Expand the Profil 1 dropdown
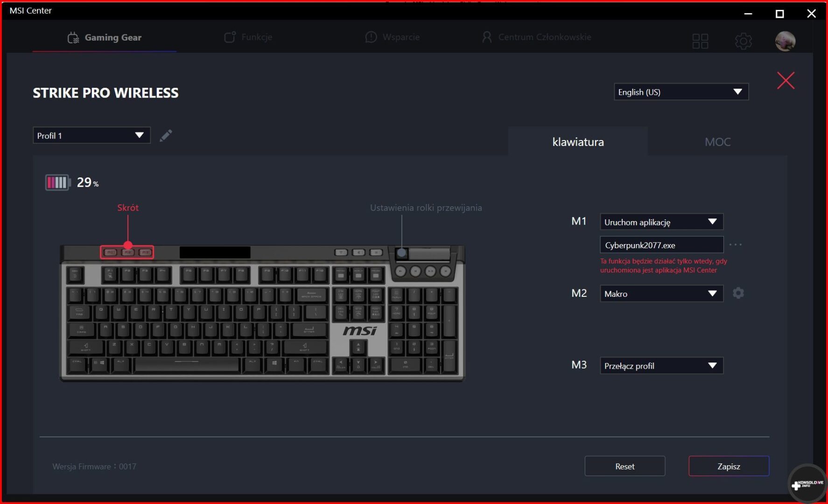This screenshot has height=504, width=828. tap(91, 135)
